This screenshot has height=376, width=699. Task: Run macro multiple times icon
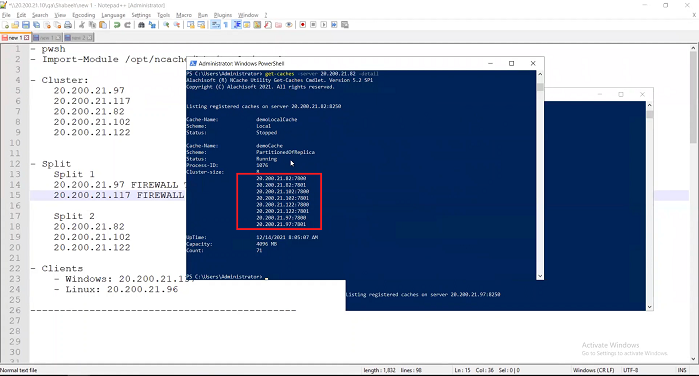point(334,25)
